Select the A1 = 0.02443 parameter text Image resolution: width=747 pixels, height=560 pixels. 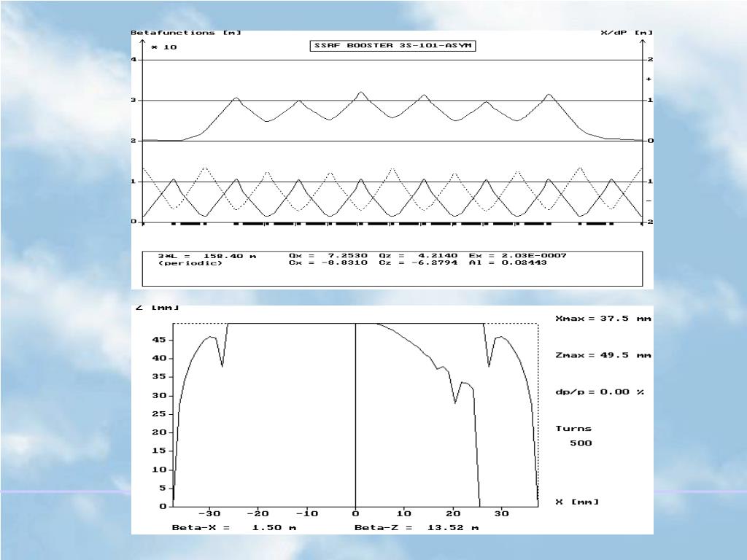507,262
